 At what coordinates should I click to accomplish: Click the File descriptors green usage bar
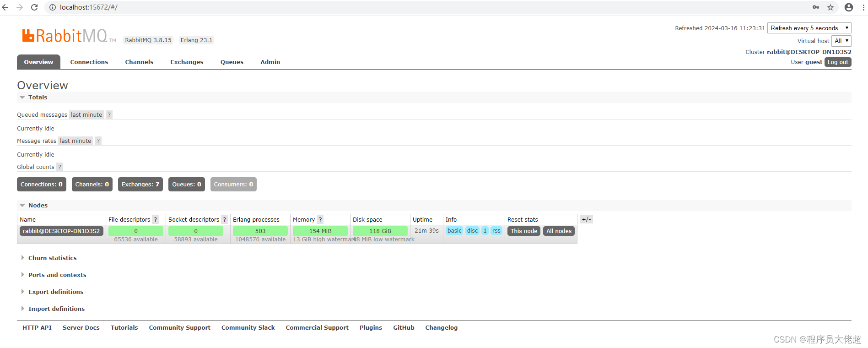pyautogui.click(x=136, y=231)
